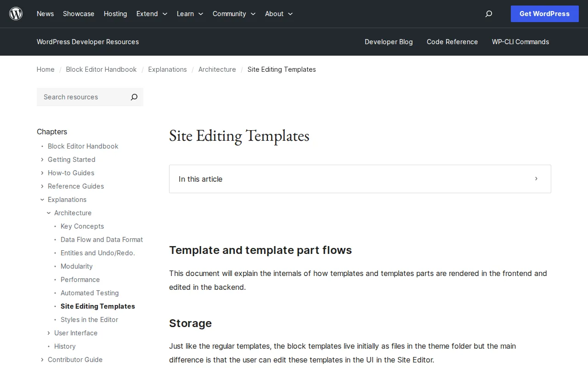Expand the Getting Started chapter
Screen dimensions: 588x368
(x=42, y=160)
